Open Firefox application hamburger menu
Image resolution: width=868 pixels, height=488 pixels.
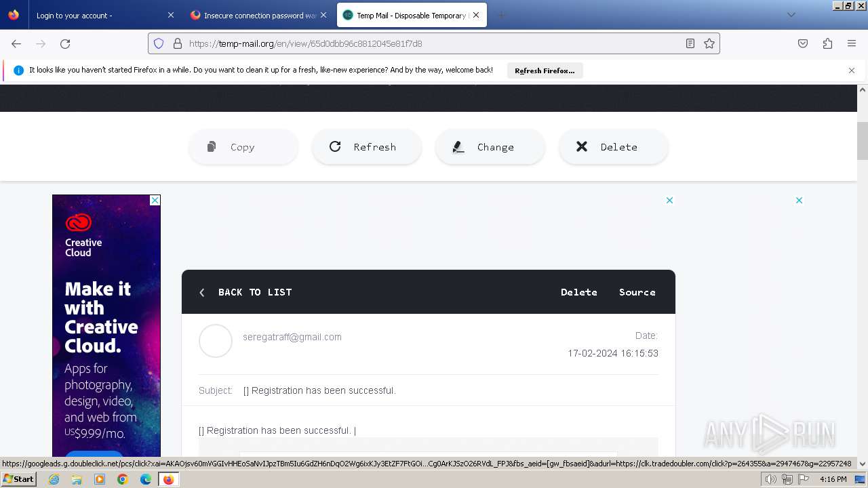[x=852, y=43]
